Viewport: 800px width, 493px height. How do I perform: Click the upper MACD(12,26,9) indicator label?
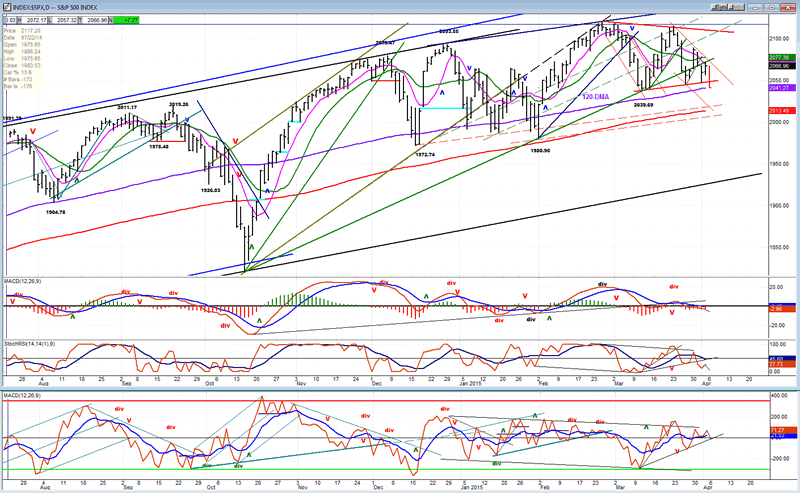tap(23, 281)
